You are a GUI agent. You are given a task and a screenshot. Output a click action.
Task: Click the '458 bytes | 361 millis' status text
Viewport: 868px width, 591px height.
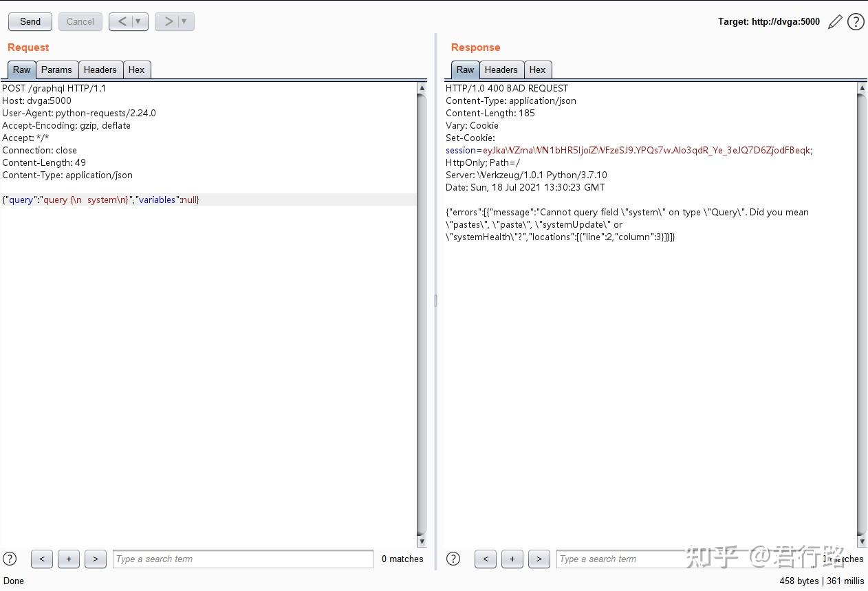pyautogui.click(x=822, y=581)
